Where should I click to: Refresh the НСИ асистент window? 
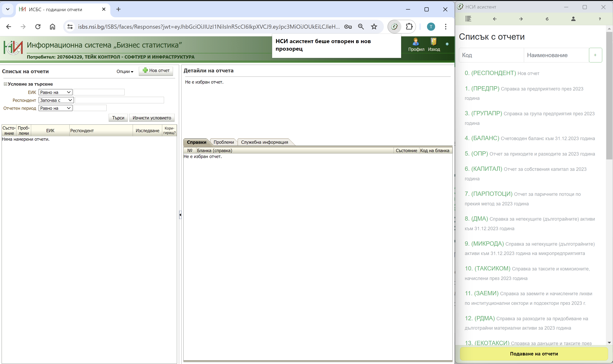coord(547,19)
